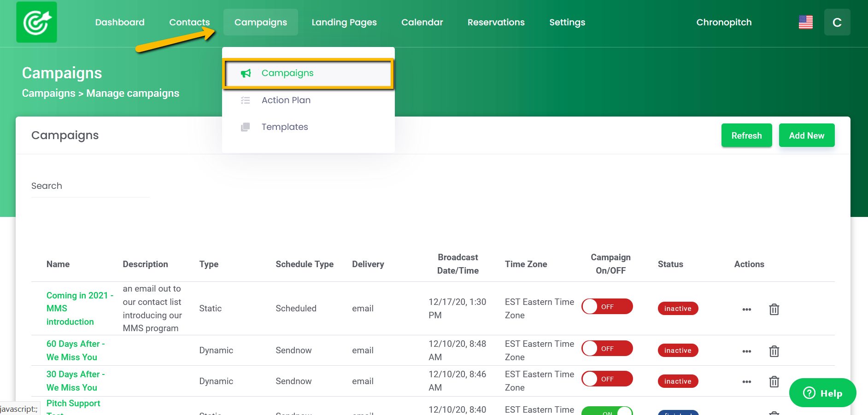The width and height of the screenshot is (868, 415).
Task: Open the Help widget
Action: 823,392
